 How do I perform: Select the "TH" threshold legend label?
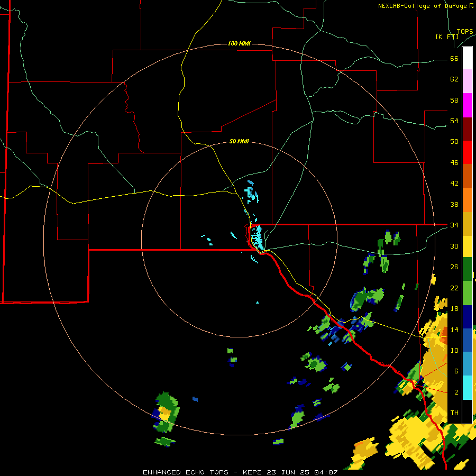pos(454,413)
